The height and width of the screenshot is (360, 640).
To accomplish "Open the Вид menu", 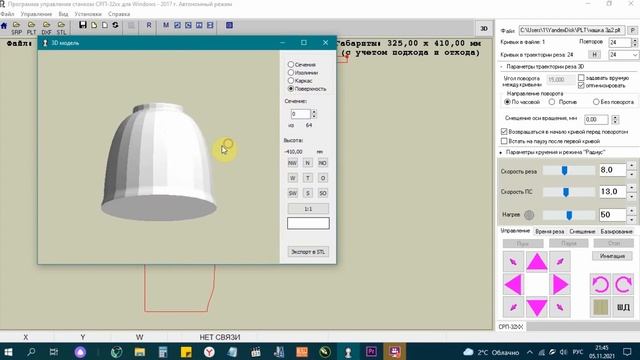I will click(x=63, y=14).
